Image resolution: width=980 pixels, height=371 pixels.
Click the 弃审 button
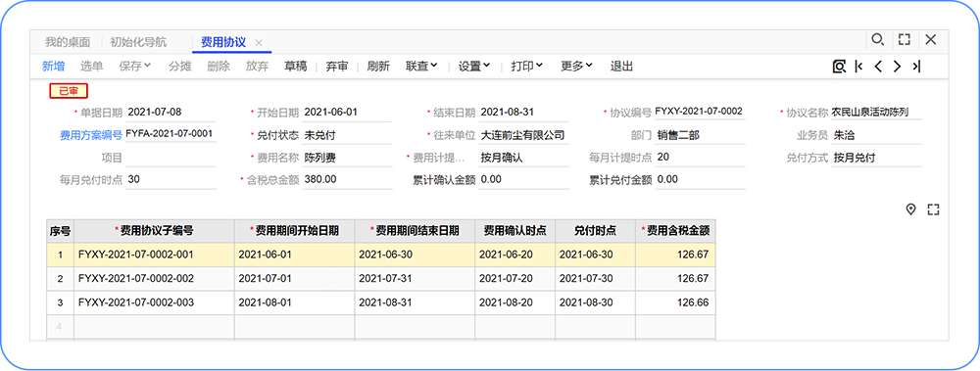[337, 67]
